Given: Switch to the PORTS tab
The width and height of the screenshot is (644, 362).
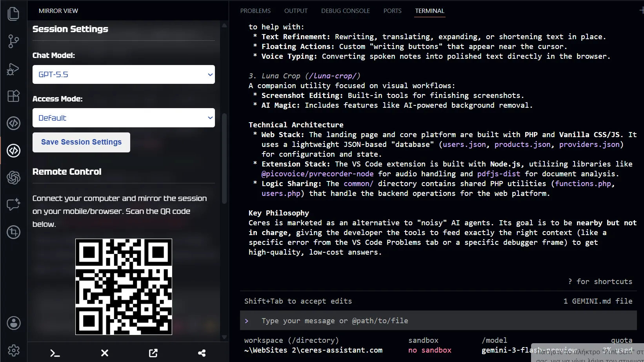Looking at the screenshot, I should point(392,11).
